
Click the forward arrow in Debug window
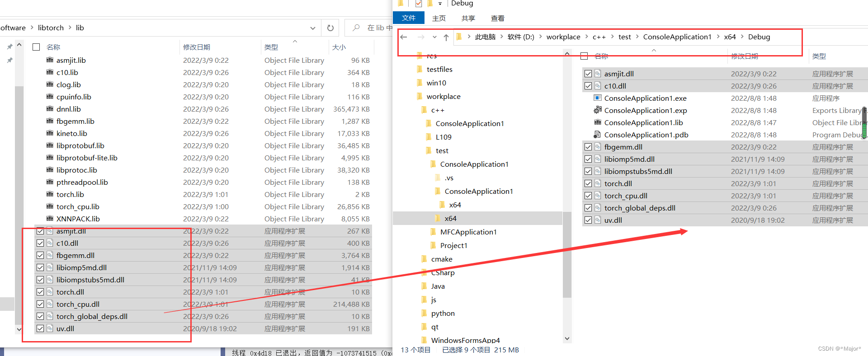421,37
